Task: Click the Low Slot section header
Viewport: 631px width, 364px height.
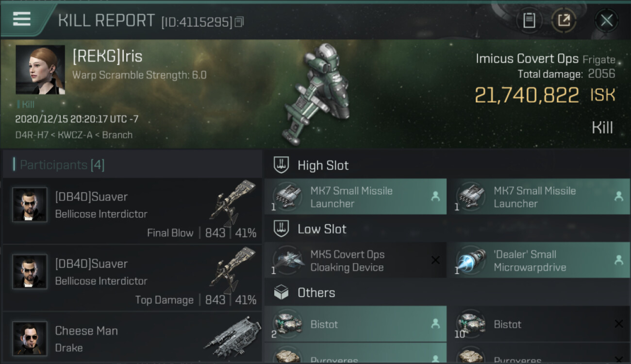Action: (322, 229)
